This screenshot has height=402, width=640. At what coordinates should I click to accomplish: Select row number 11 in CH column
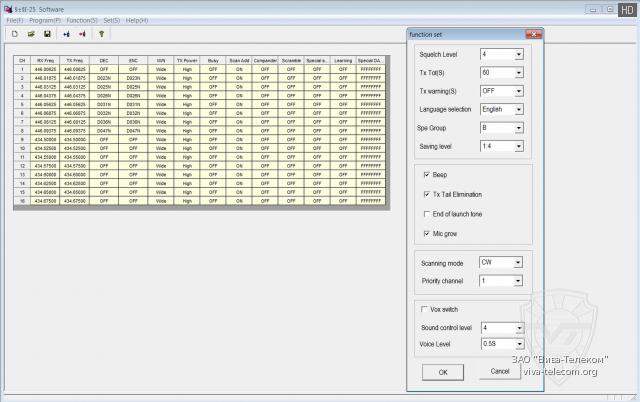[x=22, y=157]
